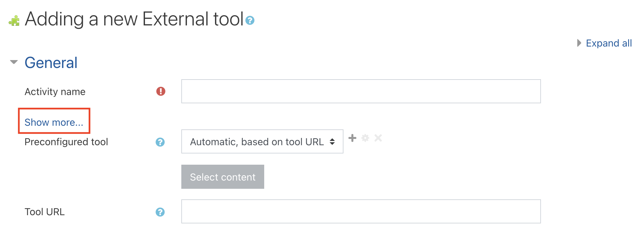The height and width of the screenshot is (233, 644).
Task: Focus the Activity name text field
Action: (361, 91)
